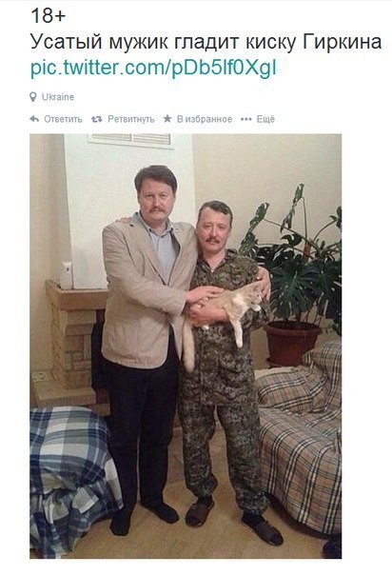
Task: Click the 18+ text line
Action: pyautogui.click(x=48, y=16)
